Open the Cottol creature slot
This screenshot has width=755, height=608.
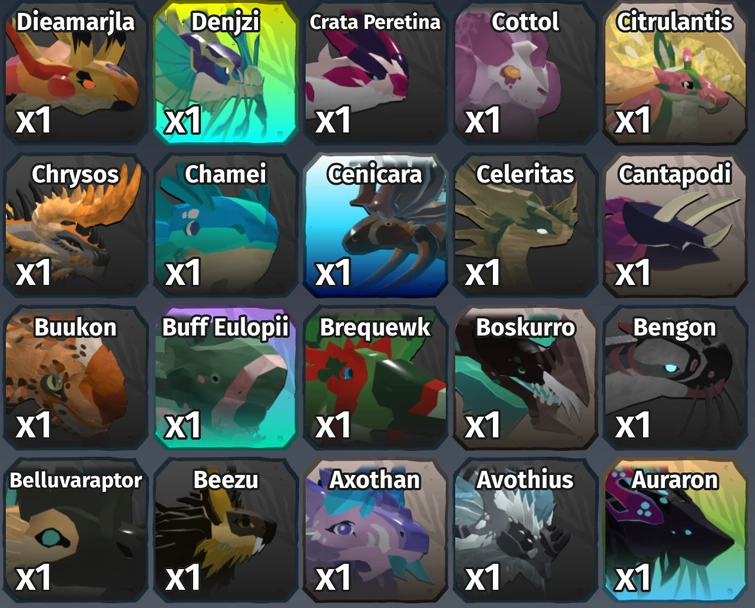525,72
